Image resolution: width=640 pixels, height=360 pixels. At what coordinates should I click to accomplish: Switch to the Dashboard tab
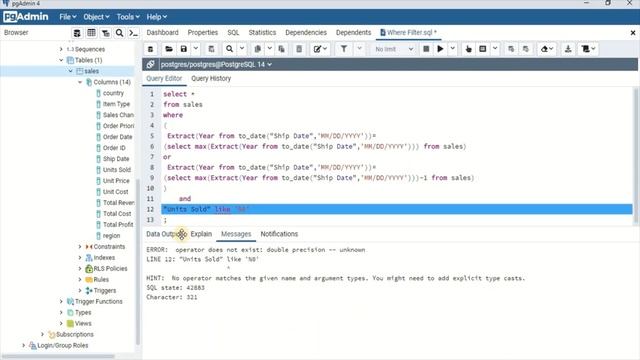pos(162,32)
